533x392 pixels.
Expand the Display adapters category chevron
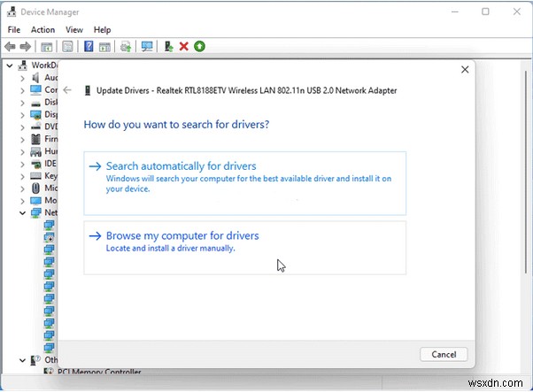[x=22, y=115]
